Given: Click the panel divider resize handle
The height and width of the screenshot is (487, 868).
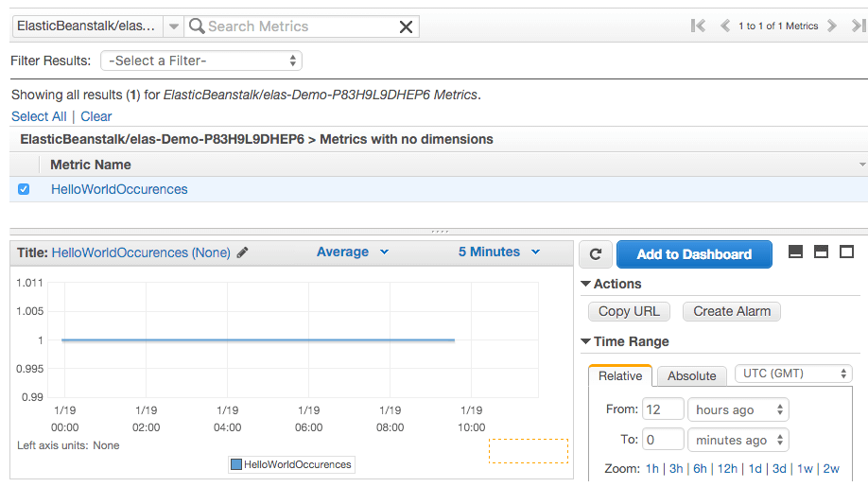Looking at the screenshot, I should point(440,232).
